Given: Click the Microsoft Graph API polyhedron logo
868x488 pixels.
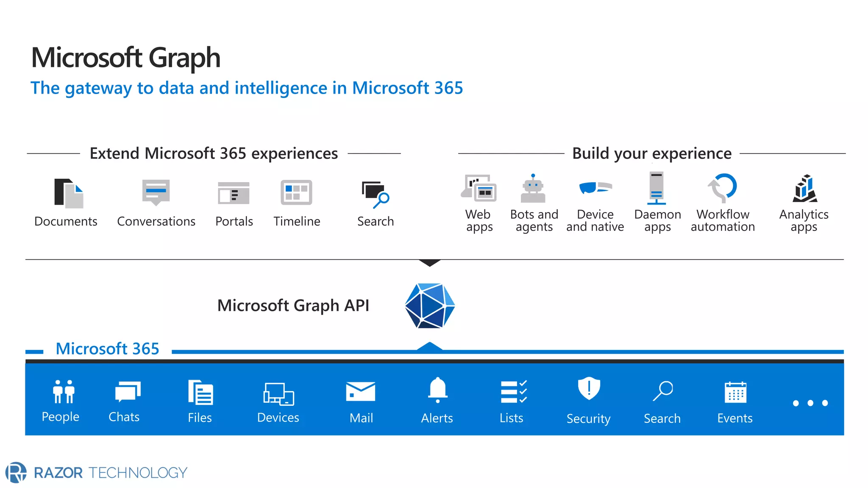Looking at the screenshot, I should (x=430, y=306).
